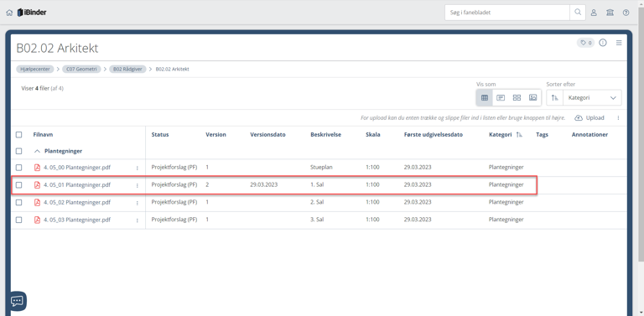Click PDF icon of 4. 05_03 Plantegninger.pdf
Image resolution: width=644 pixels, height=316 pixels.
(x=37, y=220)
